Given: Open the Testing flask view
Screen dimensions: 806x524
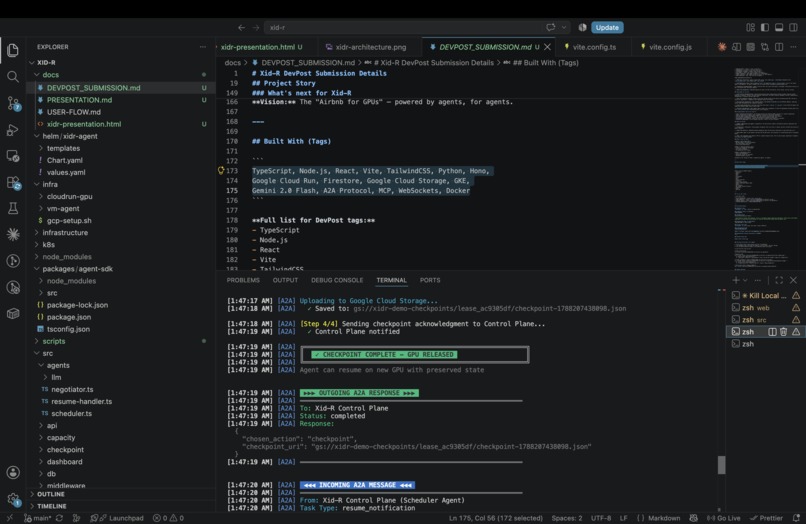Looking at the screenshot, I should 13,208.
